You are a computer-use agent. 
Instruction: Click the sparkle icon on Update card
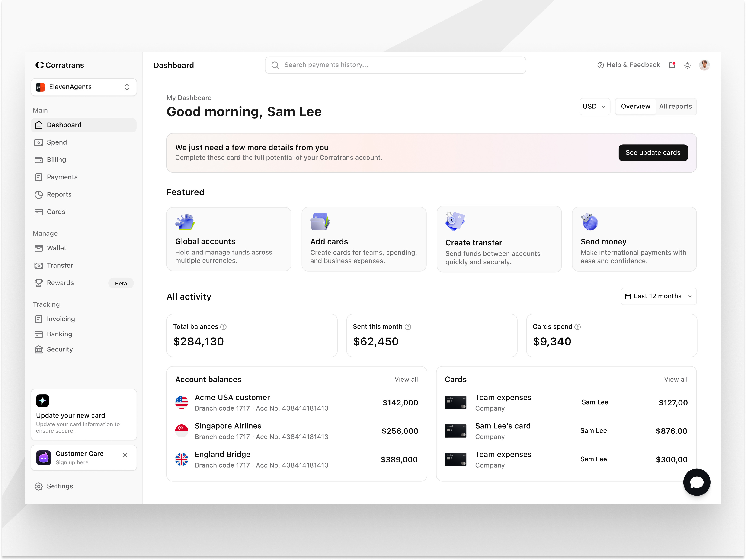[42, 401]
